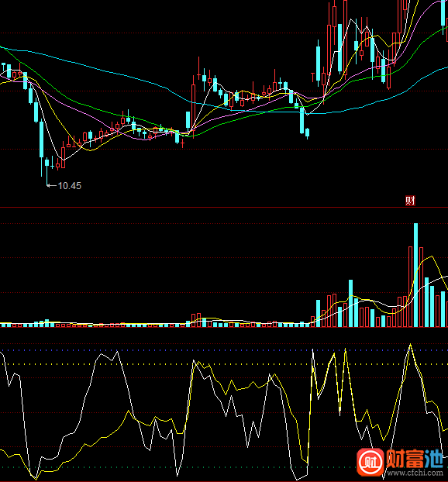The width and height of the screenshot is (448, 482).
Task: Click the tall red volume bar beside the peak
Action: point(410,287)
